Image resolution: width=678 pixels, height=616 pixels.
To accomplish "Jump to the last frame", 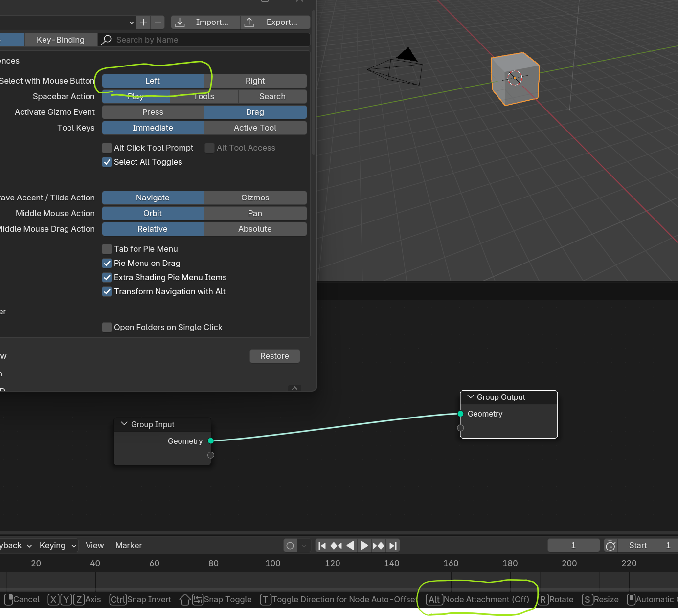I will tap(393, 546).
